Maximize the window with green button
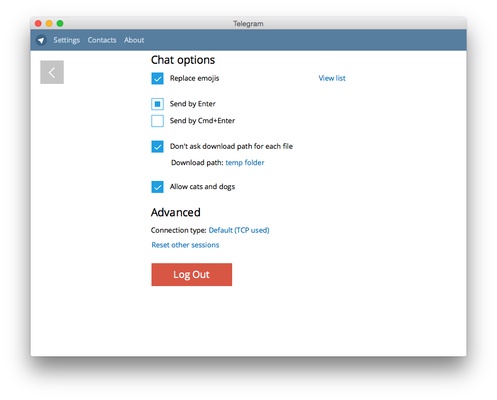The image size is (497, 400). tap(60, 23)
